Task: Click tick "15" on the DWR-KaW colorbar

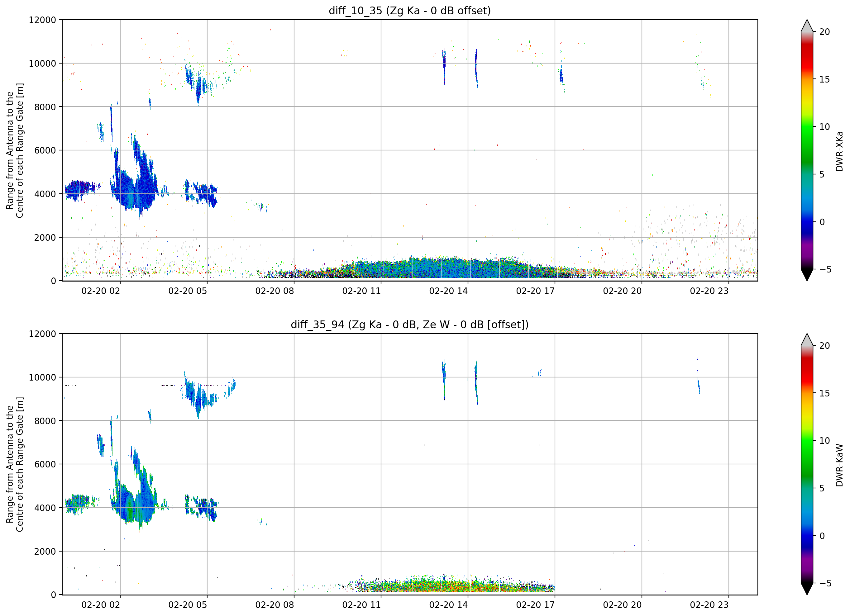Action: [824, 393]
